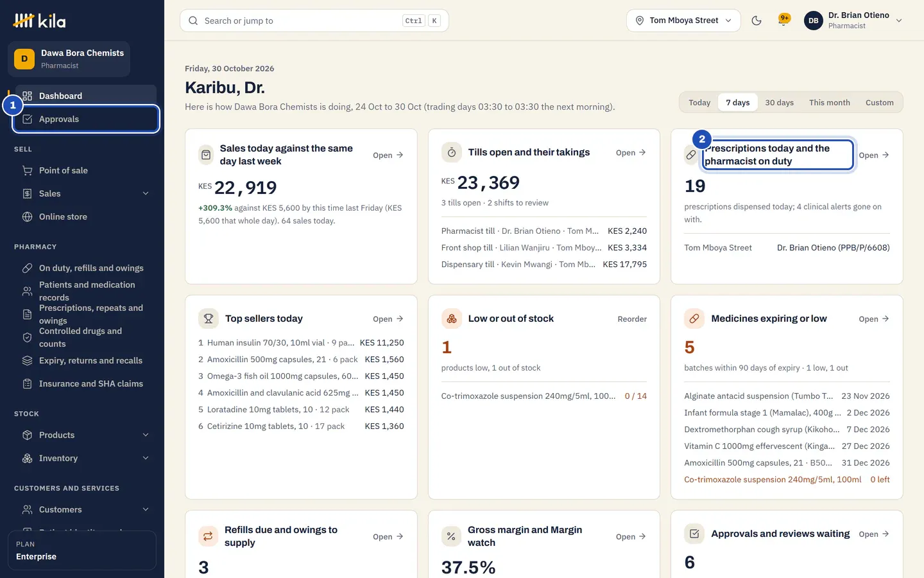Screen dimensions: 924x578
Task: Click the Top sellers trophy icon
Action: pos(209,319)
